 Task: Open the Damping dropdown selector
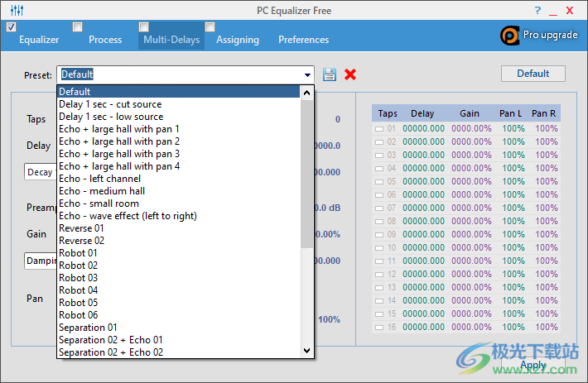point(41,261)
